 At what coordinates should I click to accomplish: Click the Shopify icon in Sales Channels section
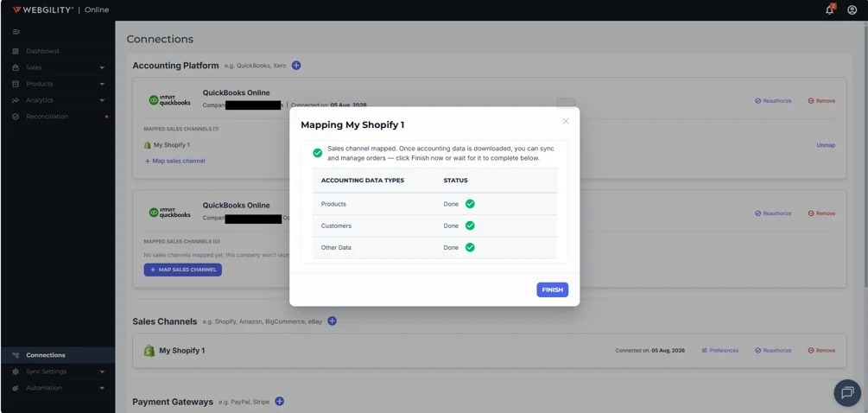[x=149, y=351]
